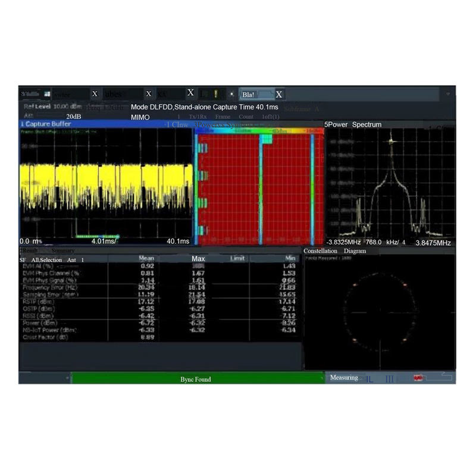Click the red icon in the status bar
Viewport: 476px width, 476px height.
(418, 378)
